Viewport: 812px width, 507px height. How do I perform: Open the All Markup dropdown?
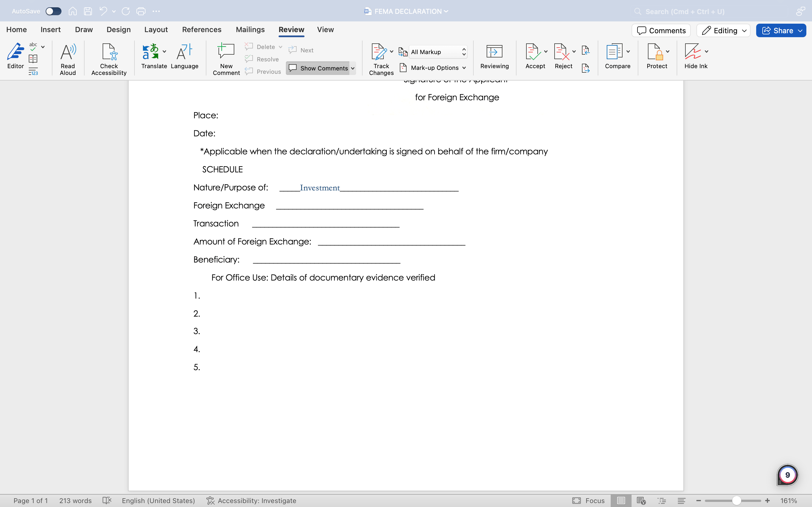438,52
